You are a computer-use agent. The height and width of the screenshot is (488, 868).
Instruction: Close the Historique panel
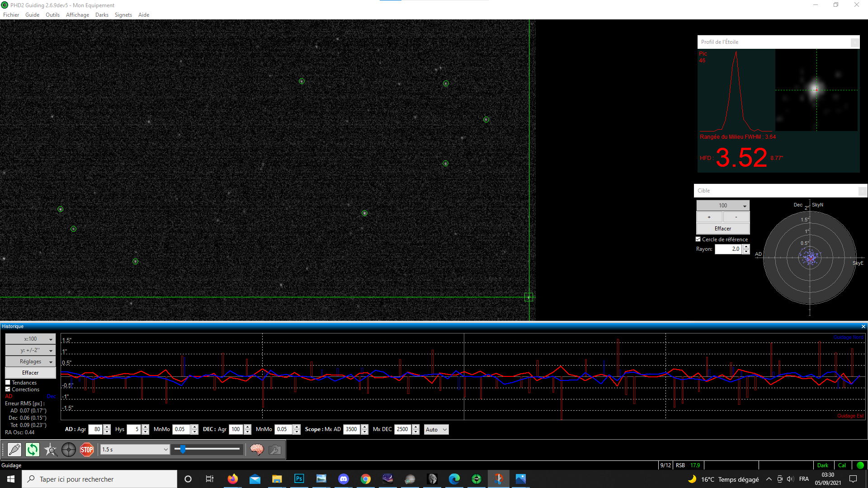pyautogui.click(x=863, y=327)
